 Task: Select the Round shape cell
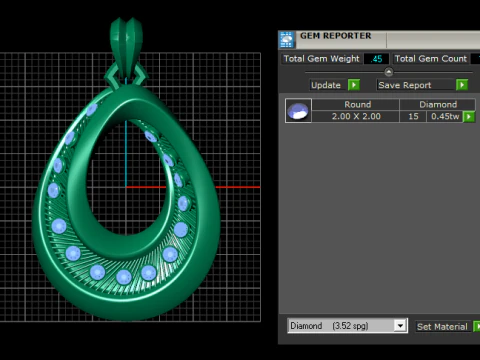357,105
